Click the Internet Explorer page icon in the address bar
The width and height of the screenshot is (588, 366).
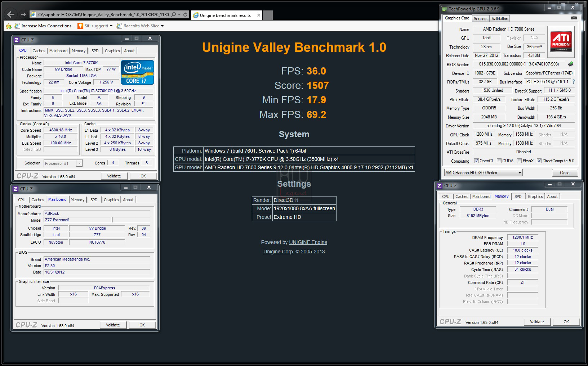click(34, 14)
